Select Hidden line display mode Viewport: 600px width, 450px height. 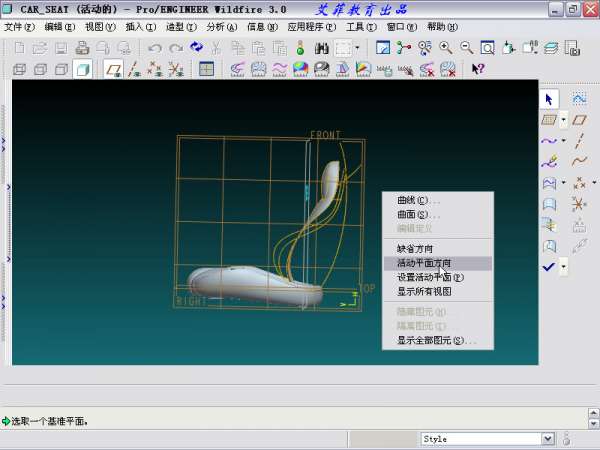[x=40, y=69]
